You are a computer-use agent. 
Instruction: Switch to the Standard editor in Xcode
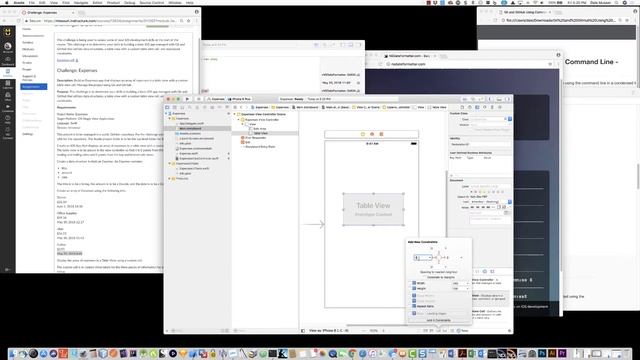465,99
